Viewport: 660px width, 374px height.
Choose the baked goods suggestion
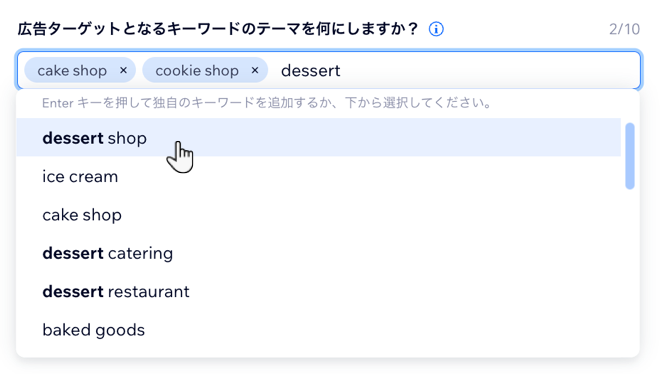pyautogui.click(x=318, y=330)
